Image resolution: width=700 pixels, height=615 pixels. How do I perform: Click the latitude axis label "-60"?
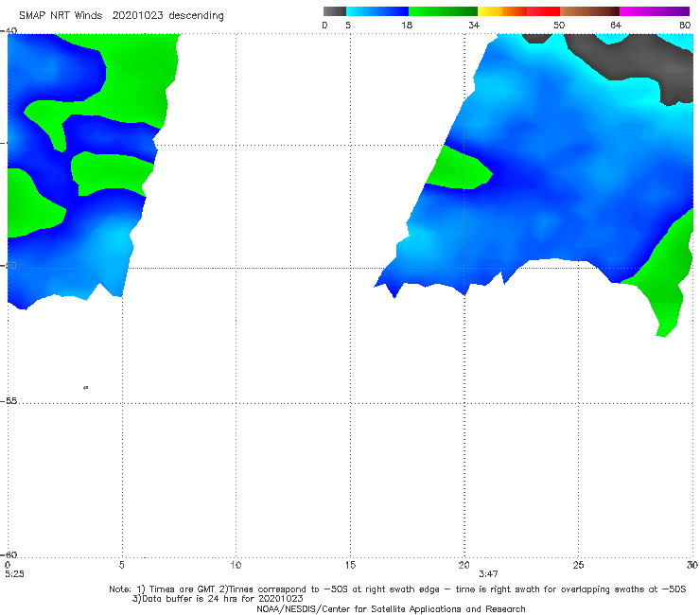pos(9,554)
